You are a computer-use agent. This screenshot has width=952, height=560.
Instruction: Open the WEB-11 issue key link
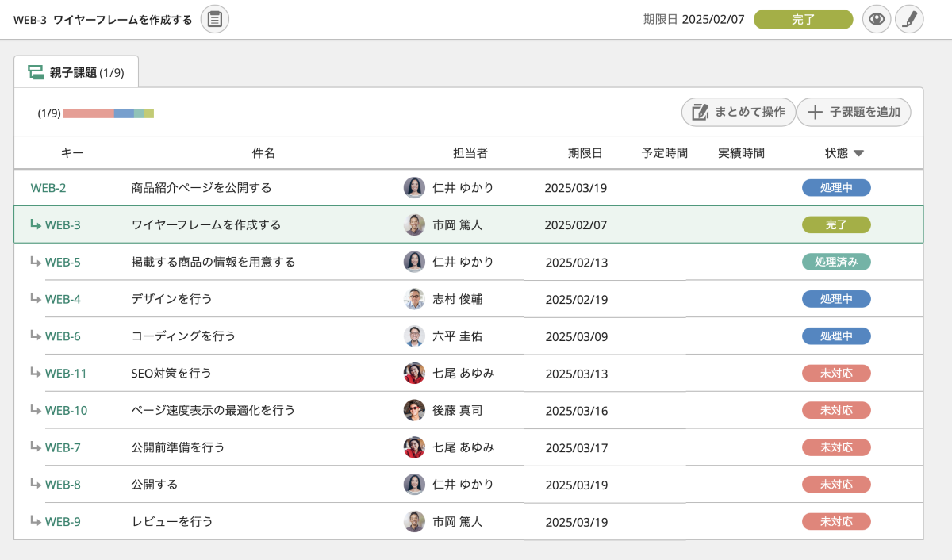(66, 374)
